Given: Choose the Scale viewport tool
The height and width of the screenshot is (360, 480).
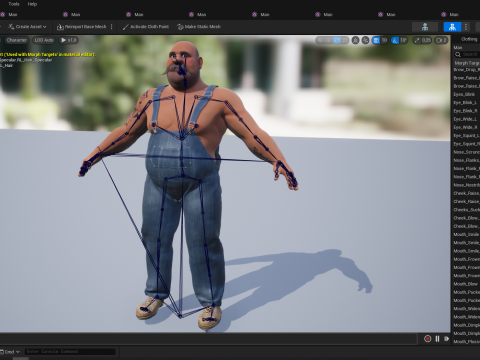Looking at the screenshot, I should pos(345,40).
